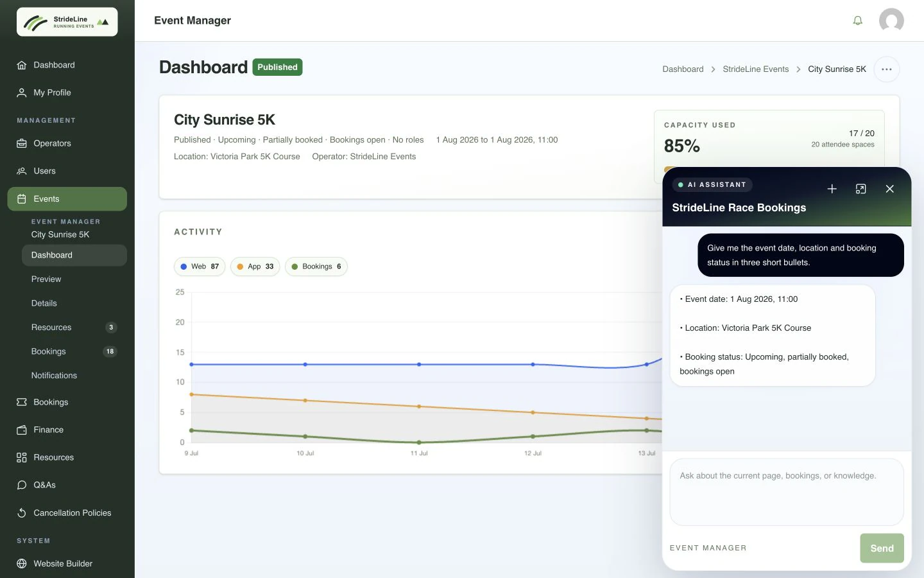Open the user avatar menu
This screenshot has width=924, height=578.
point(891,21)
